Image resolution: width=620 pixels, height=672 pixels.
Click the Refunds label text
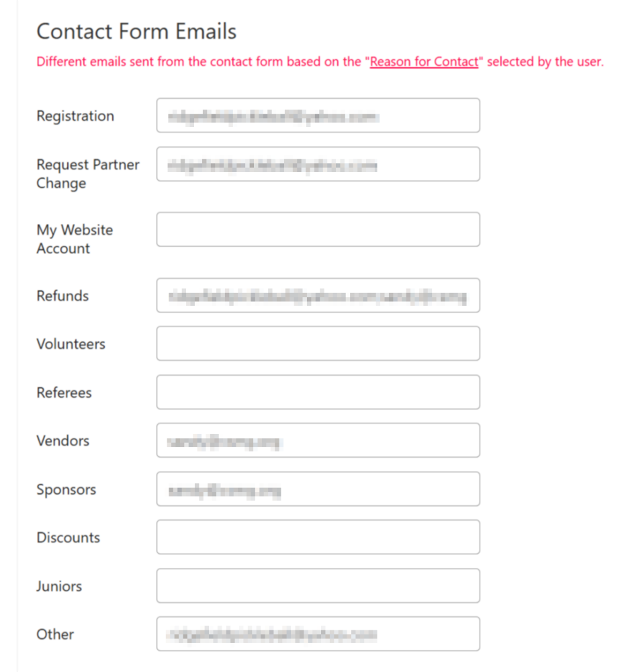pos(62,296)
